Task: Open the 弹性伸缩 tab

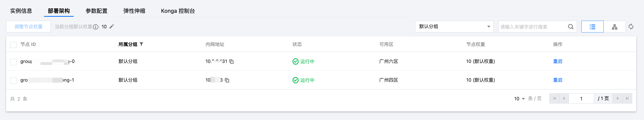Action: click(x=134, y=11)
